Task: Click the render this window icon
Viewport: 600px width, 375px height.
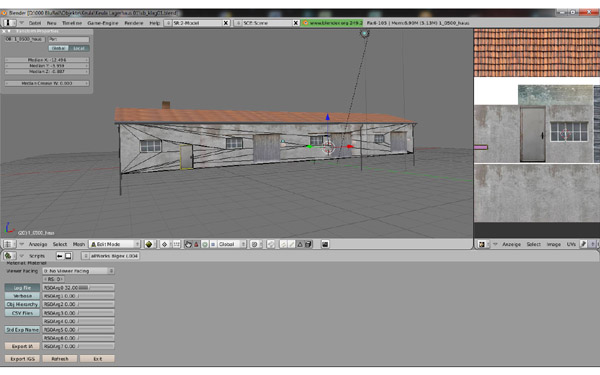Action: tap(325, 244)
